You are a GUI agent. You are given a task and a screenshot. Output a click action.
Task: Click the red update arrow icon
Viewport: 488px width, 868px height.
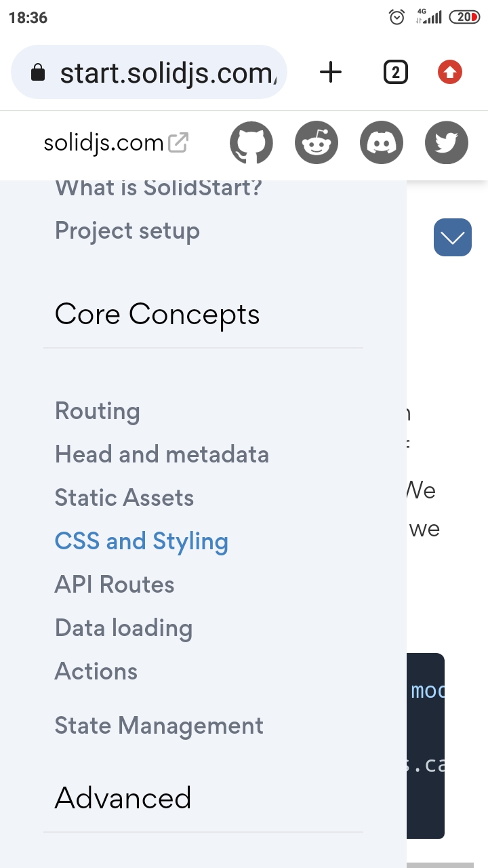coord(449,72)
